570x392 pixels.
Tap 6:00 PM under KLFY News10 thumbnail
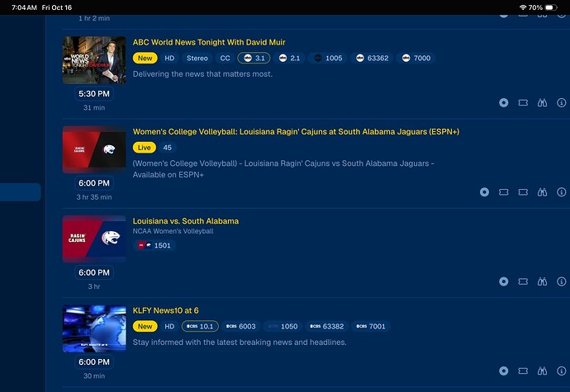[x=94, y=361]
